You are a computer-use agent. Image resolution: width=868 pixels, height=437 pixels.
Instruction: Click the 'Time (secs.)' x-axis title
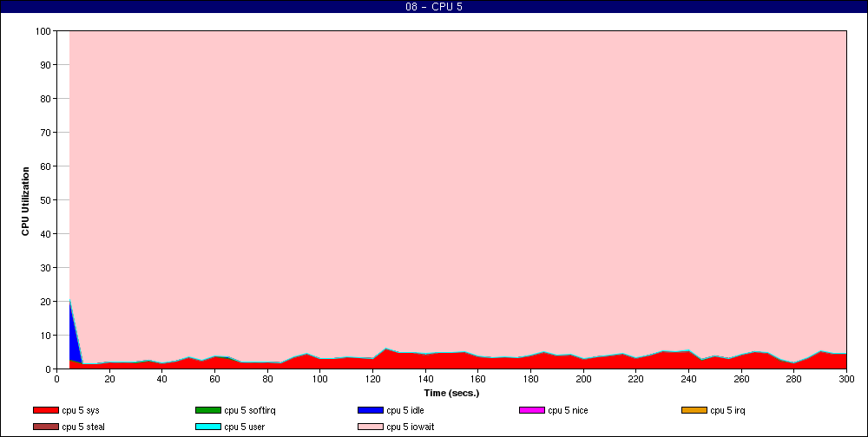click(451, 394)
